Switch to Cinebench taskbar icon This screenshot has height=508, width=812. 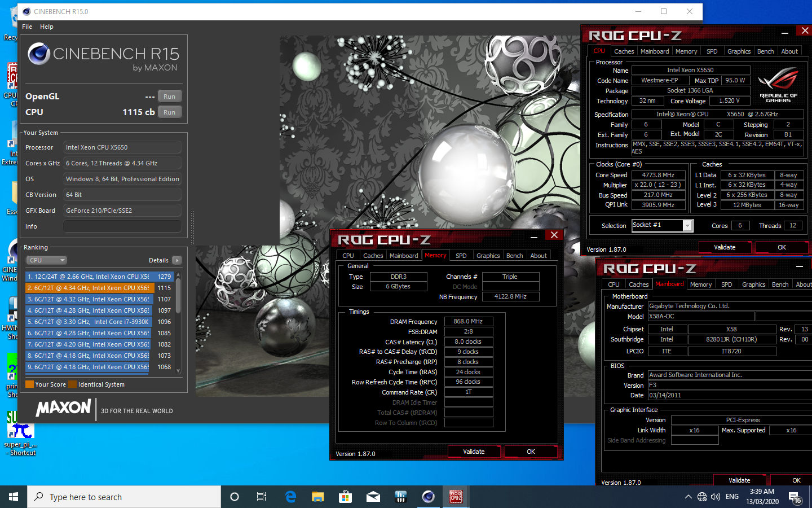coord(429,497)
